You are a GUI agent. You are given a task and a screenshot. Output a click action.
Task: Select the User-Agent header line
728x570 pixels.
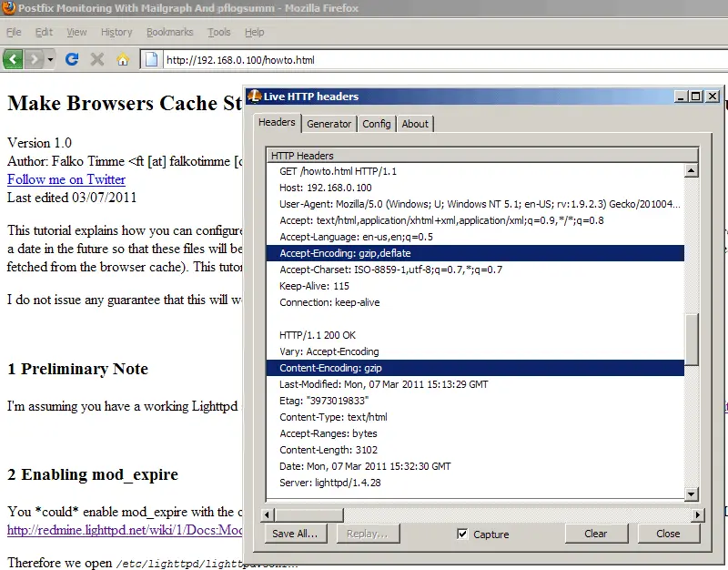[475, 204]
